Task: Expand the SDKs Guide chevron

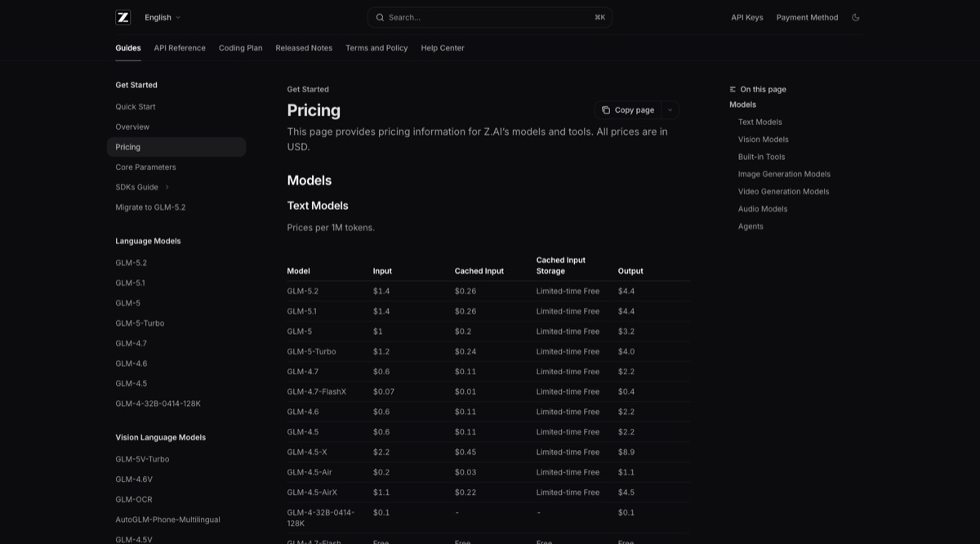Action: pos(167,187)
